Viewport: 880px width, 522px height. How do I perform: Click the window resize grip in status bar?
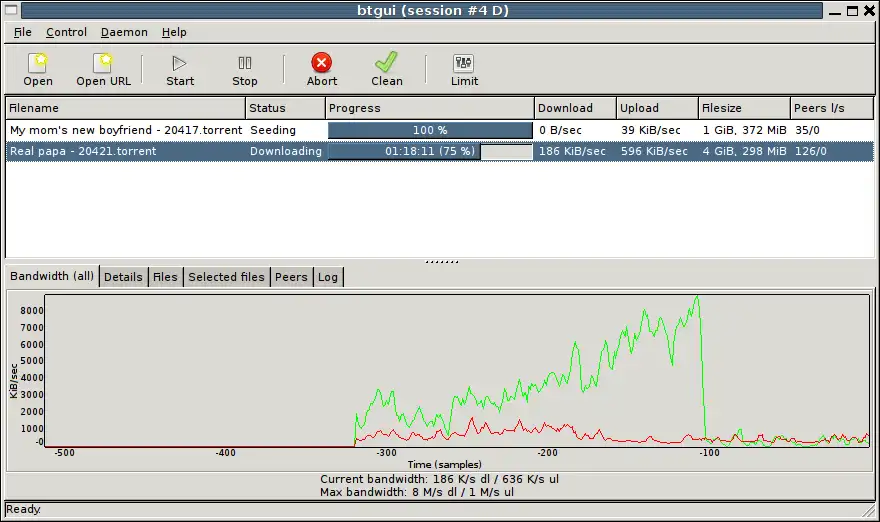click(869, 510)
